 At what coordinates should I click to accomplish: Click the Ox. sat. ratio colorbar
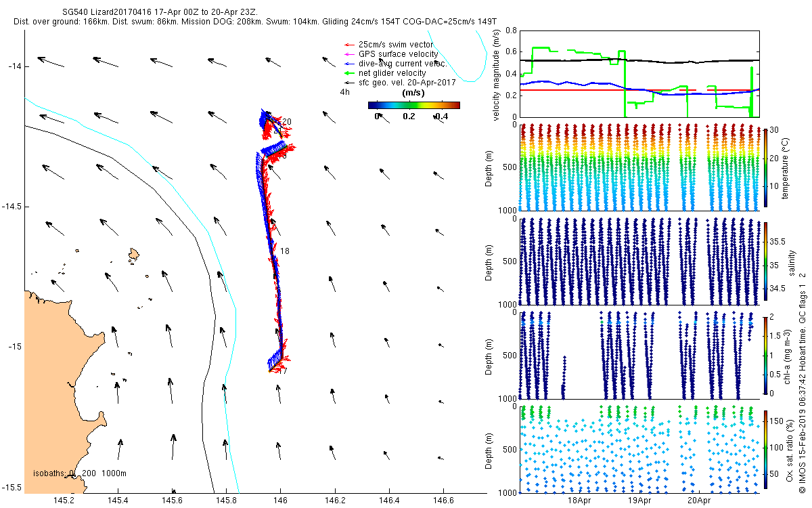click(x=766, y=450)
